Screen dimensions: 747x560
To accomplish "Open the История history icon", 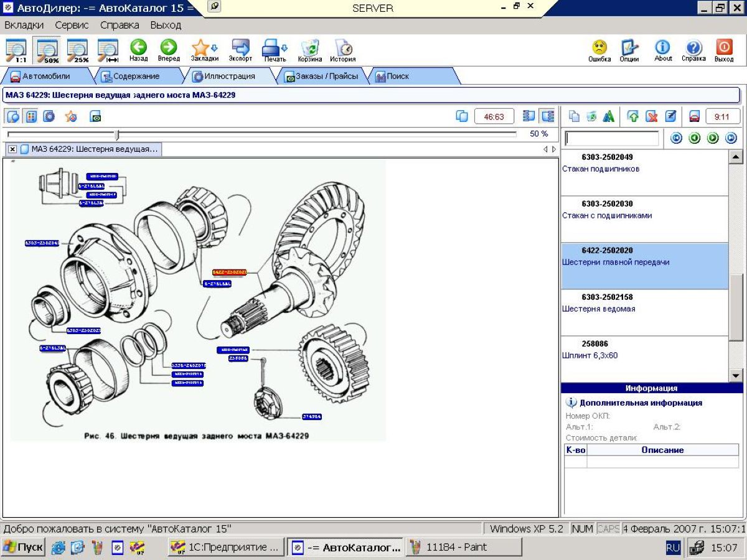I will coord(343,51).
